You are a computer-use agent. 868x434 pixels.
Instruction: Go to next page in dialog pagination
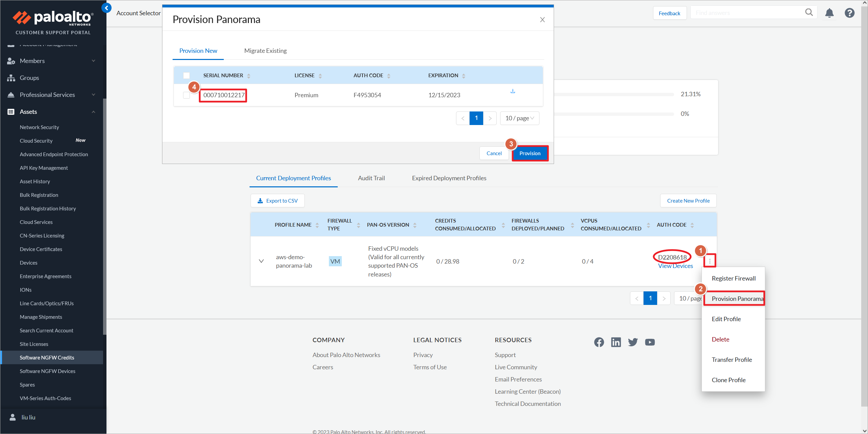pyautogui.click(x=490, y=118)
